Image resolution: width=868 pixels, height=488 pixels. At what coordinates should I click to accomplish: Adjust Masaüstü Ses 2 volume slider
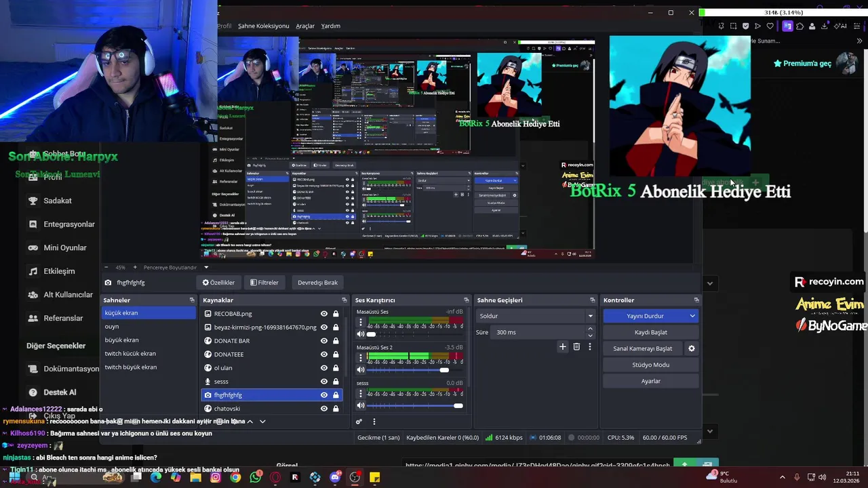click(415, 370)
